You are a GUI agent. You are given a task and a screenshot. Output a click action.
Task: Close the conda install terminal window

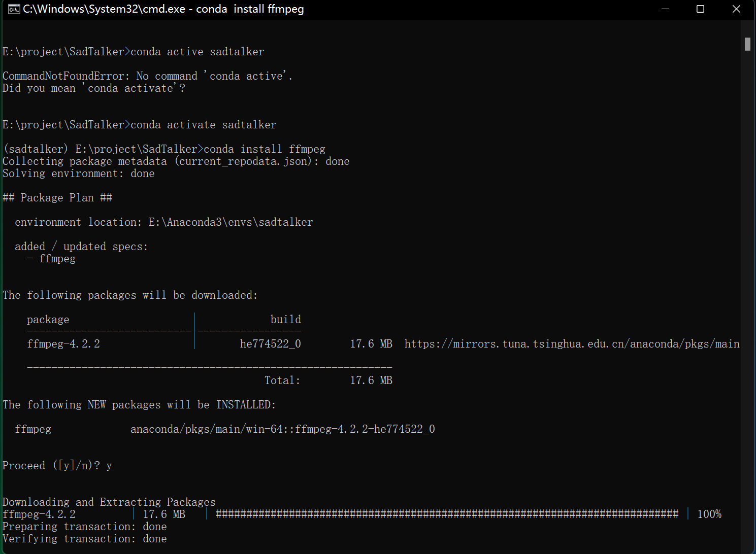[x=736, y=9]
